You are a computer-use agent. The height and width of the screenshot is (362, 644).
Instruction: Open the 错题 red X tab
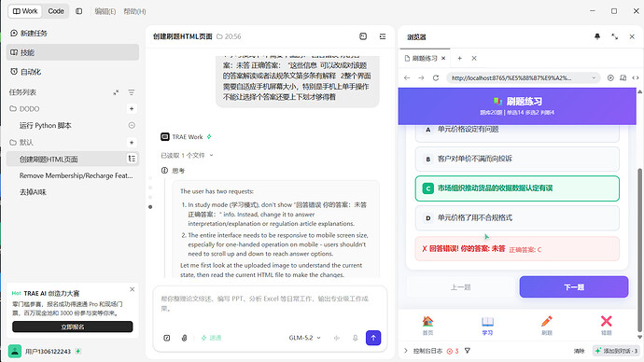click(x=607, y=325)
